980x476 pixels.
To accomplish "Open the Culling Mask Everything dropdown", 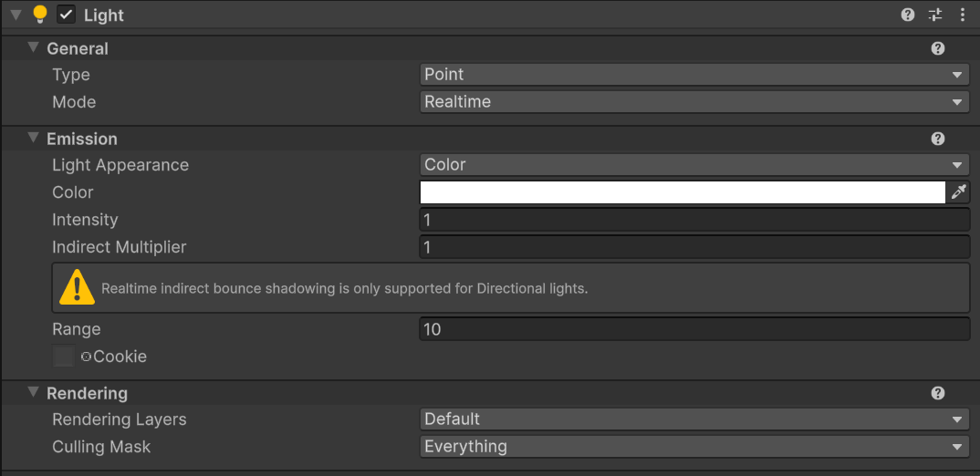I will click(694, 447).
